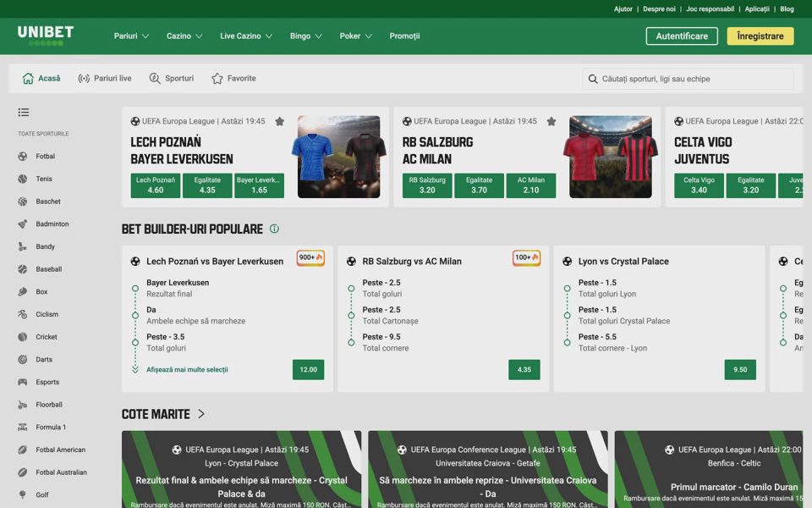812x508 pixels.
Task: Click the UNIBET logo
Action: click(46, 36)
